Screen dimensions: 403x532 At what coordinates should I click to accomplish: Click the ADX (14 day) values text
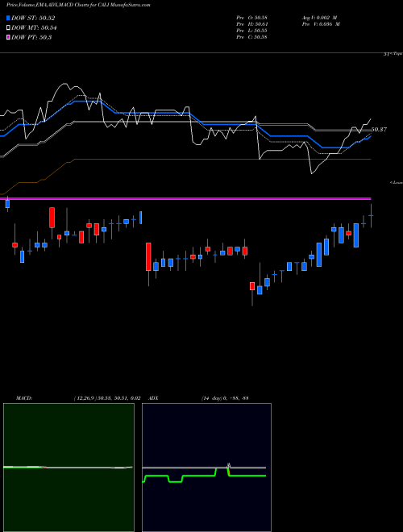point(225,398)
